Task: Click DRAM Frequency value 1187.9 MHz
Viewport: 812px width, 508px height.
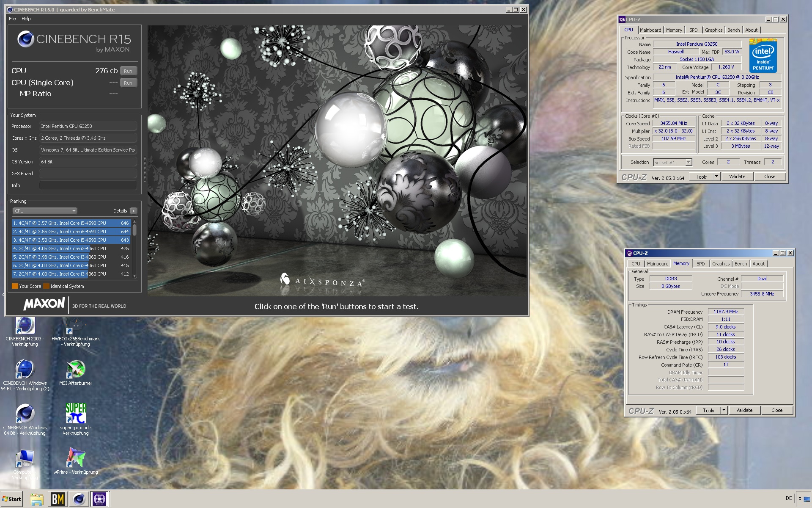Action: 726,312
